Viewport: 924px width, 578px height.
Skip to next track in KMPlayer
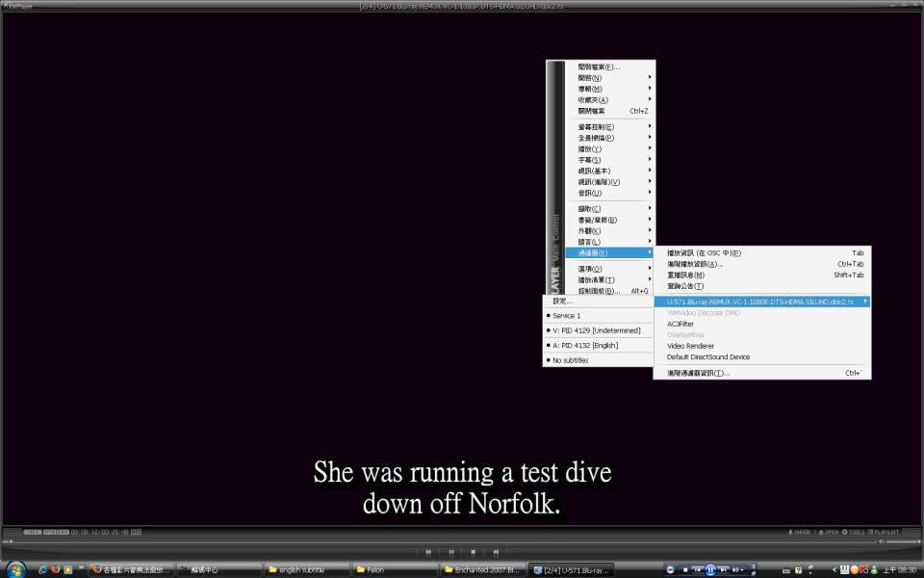(497, 552)
